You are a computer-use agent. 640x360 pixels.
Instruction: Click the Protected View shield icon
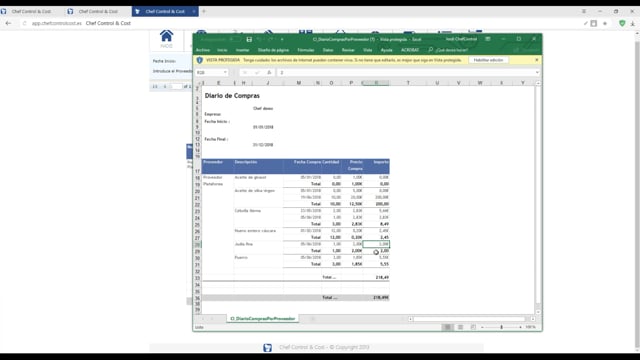pos(200,60)
